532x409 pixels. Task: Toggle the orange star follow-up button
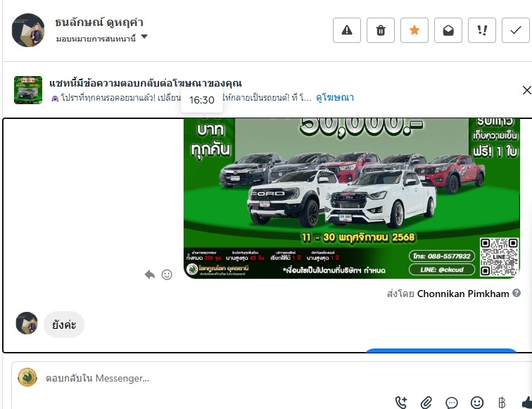[414, 30]
